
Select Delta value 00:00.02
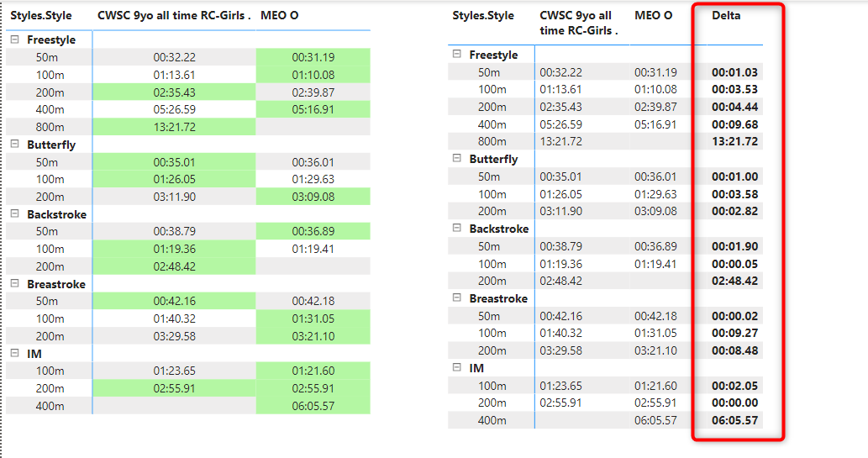[x=734, y=316]
